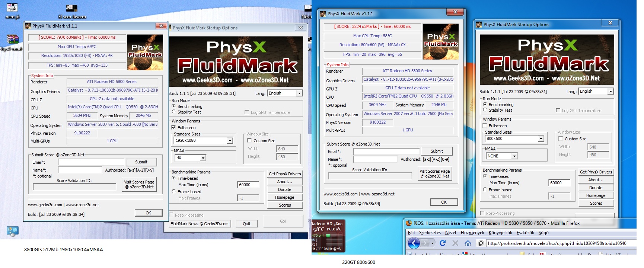644x268 pixels.
Task: Click the Firefox logo in the browser title bar
Action: pos(409,223)
